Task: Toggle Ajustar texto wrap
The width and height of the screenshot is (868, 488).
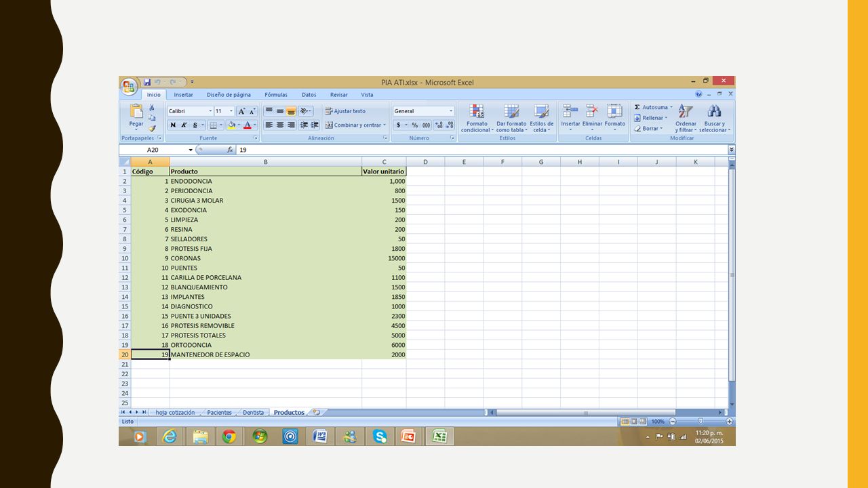Action: click(x=345, y=111)
